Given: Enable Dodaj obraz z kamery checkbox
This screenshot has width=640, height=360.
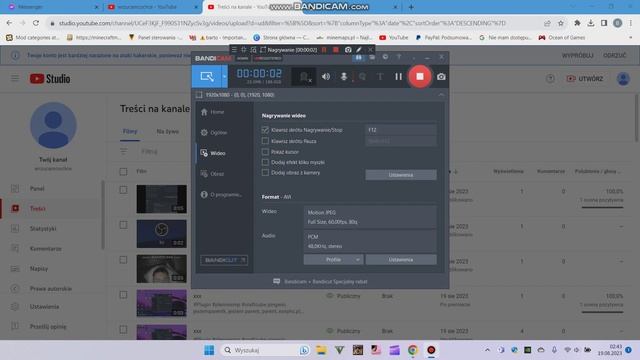Looking at the screenshot, I should 265,173.
